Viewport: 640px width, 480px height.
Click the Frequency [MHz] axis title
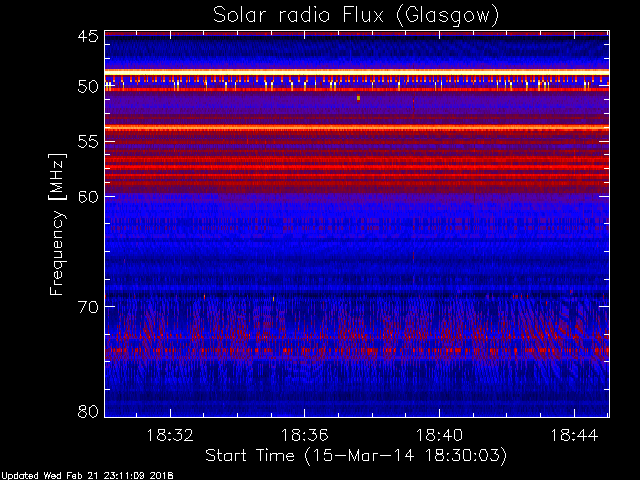(57, 224)
